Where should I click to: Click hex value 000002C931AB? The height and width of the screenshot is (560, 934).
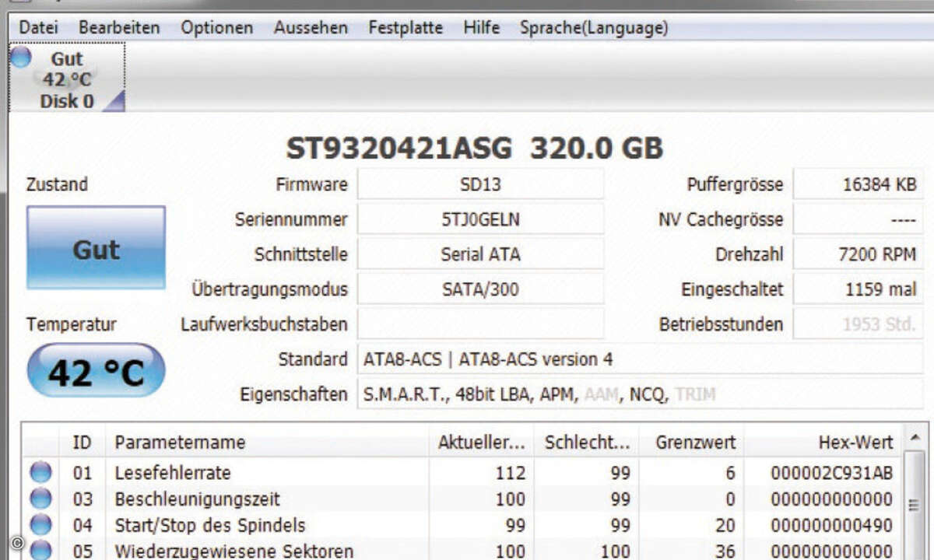point(831,472)
